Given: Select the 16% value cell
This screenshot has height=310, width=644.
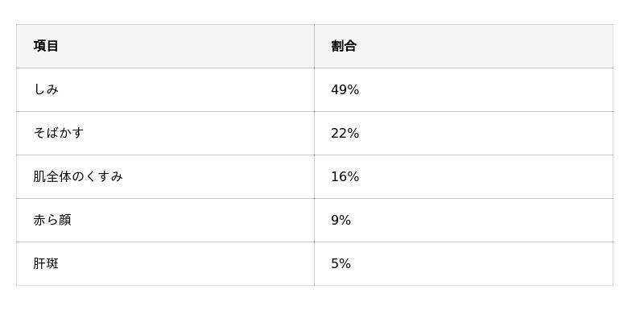Looking at the screenshot, I should tap(464, 176).
